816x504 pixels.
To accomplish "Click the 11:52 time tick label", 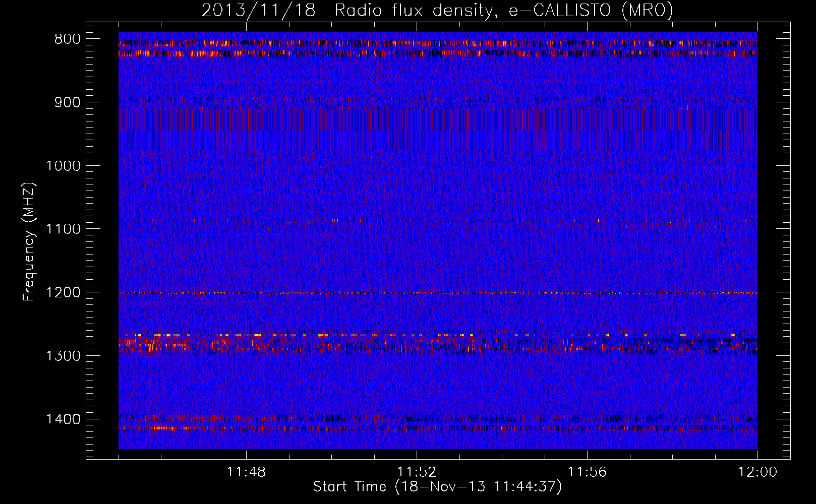I will point(417,472).
